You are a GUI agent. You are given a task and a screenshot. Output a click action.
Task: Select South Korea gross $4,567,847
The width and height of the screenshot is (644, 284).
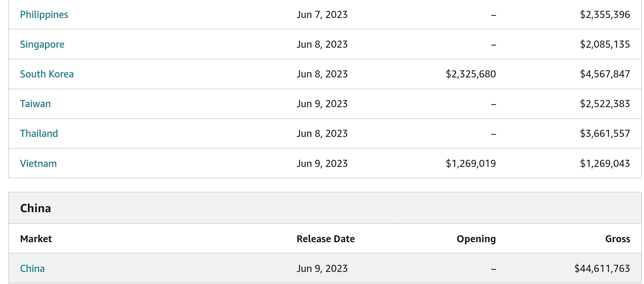[605, 74]
